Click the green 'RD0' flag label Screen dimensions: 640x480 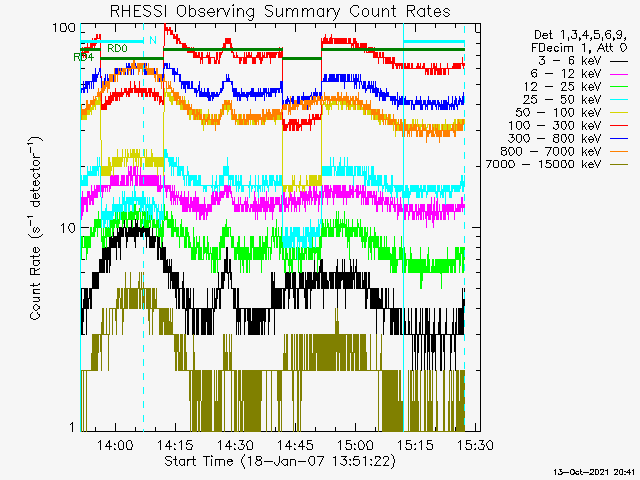click(117, 49)
